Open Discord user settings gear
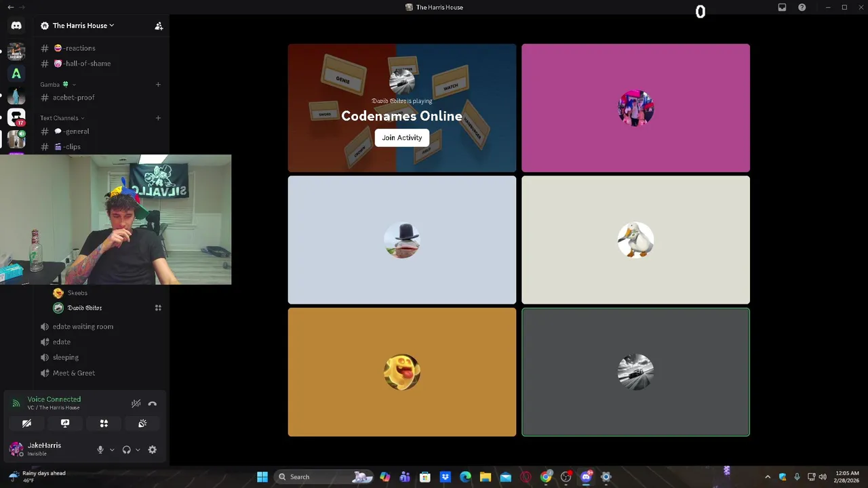The height and width of the screenshot is (488, 868). tap(153, 449)
